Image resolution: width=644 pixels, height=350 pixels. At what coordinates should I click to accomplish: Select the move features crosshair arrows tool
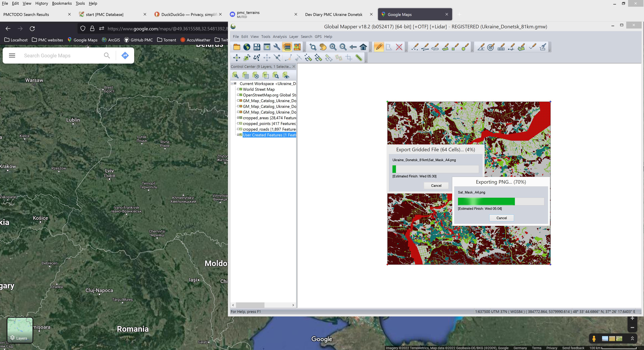pos(236,58)
